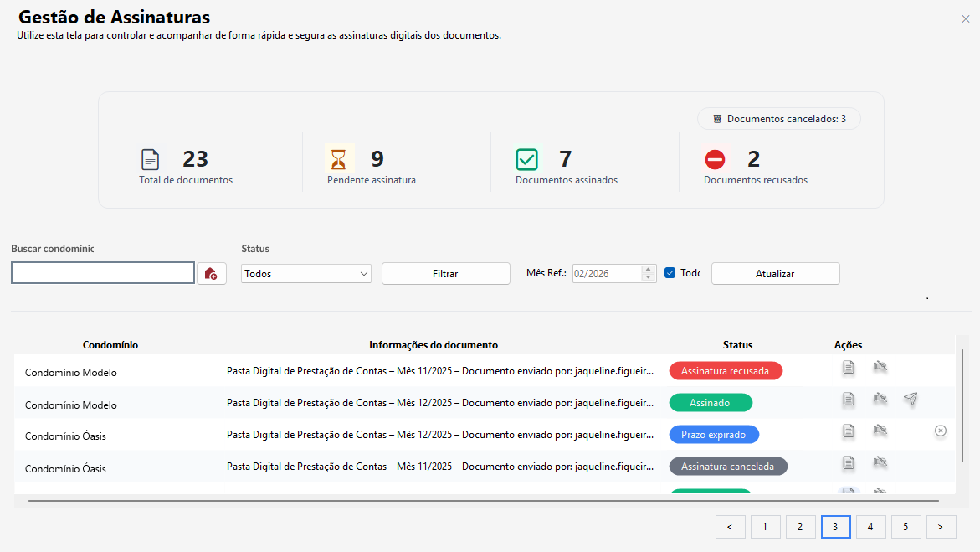Select Condomínio Óasis in the Prazo expirado row
980x552 pixels.
pos(65,436)
